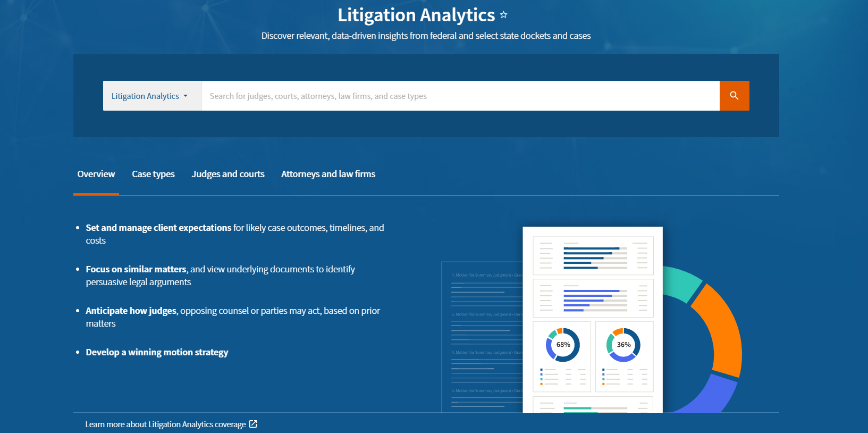
Task: Open the Case types tab
Action: point(153,174)
